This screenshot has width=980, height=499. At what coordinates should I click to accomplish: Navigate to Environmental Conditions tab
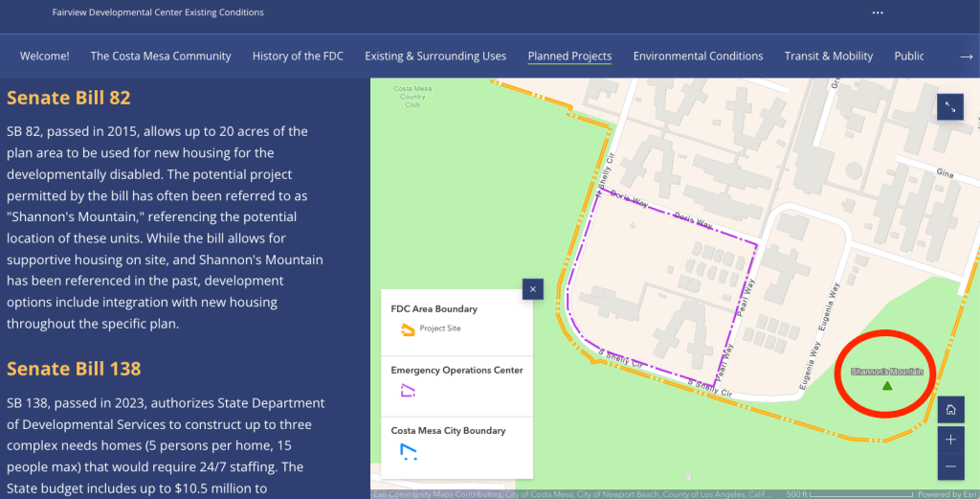tap(698, 56)
